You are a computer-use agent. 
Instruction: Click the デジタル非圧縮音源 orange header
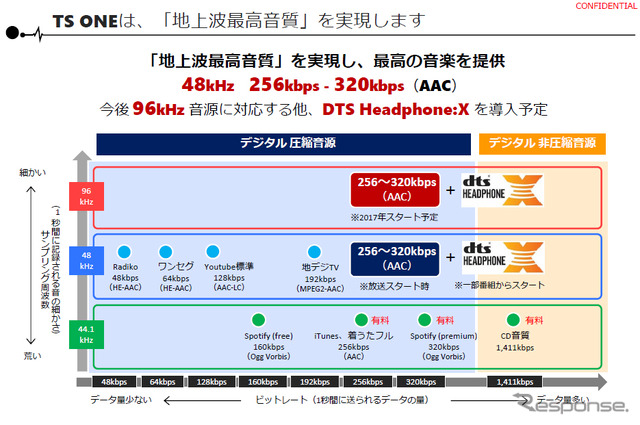tap(542, 144)
